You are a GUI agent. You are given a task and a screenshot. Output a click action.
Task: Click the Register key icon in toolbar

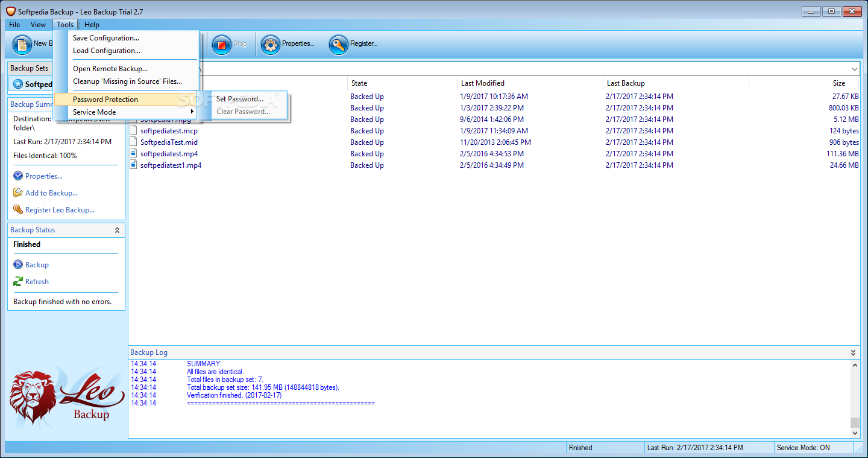pos(339,44)
